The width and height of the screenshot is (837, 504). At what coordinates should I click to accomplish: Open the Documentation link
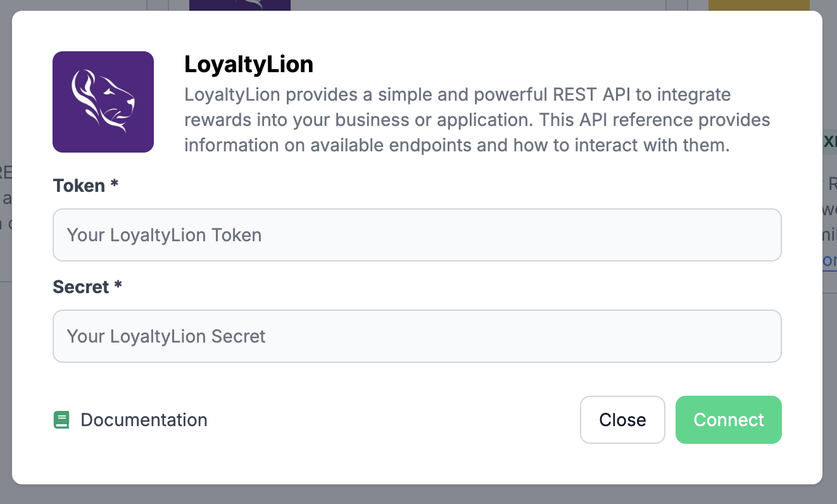tap(144, 420)
